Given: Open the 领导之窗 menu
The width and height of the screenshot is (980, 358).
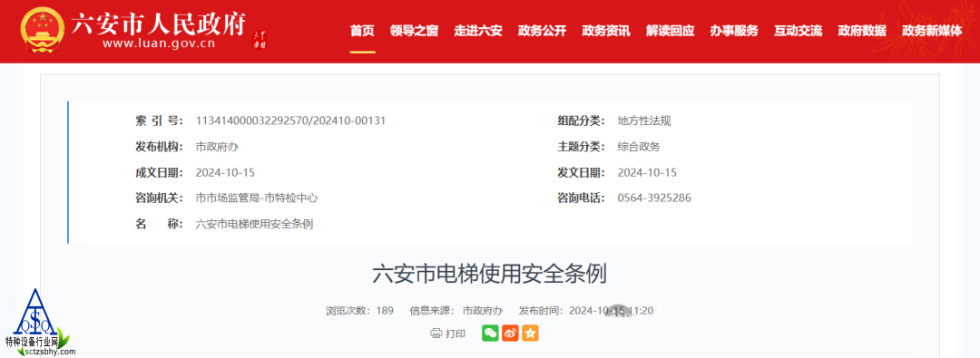Looking at the screenshot, I should click(x=414, y=31).
